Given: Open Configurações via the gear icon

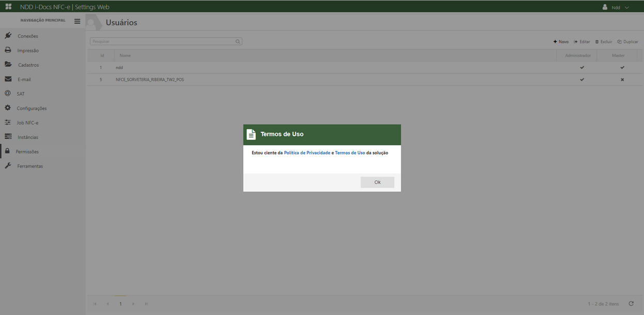Looking at the screenshot, I should 7,108.
